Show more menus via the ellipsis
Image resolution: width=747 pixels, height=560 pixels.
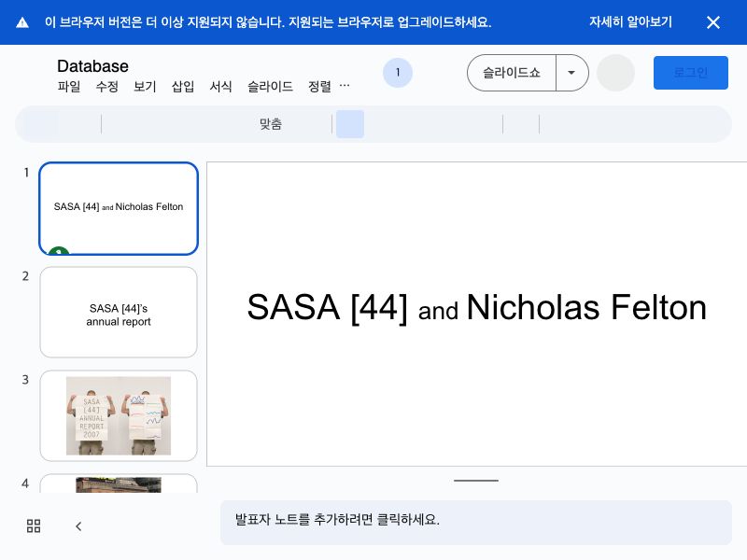click(x=345, y=86)
